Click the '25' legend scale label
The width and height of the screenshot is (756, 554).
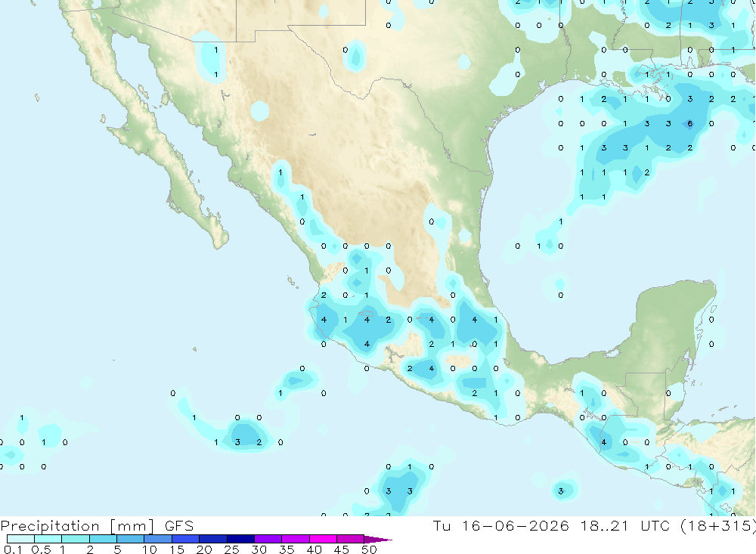231,549
